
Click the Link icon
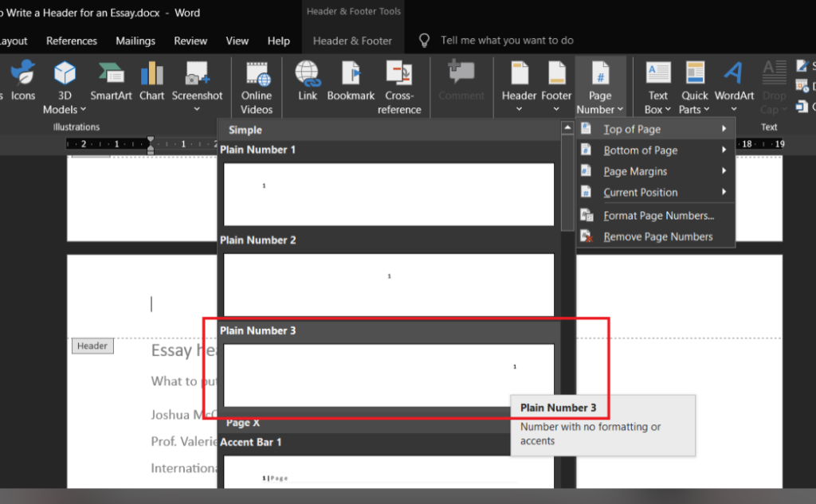308,75
